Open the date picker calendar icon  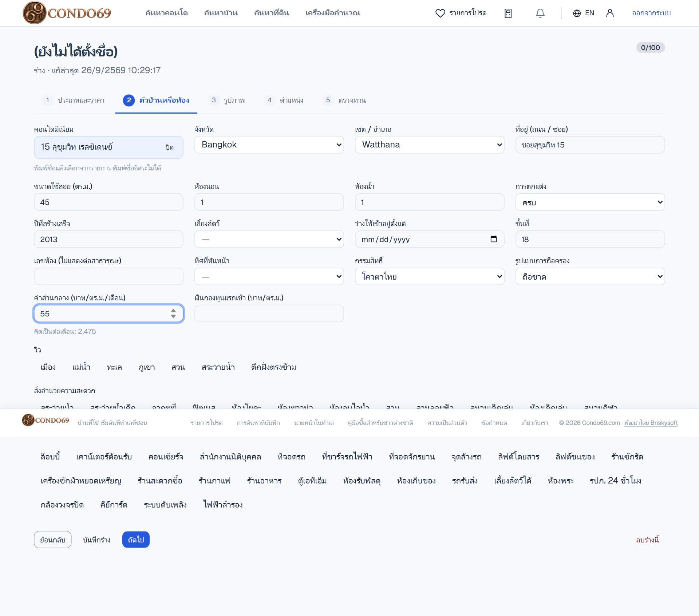[493, 239]
